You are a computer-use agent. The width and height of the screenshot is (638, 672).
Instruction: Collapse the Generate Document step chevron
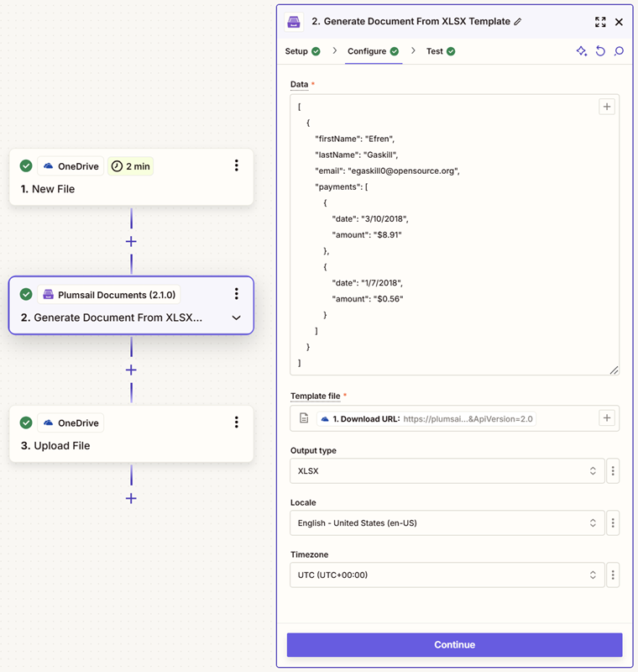[x=237, y=318]
